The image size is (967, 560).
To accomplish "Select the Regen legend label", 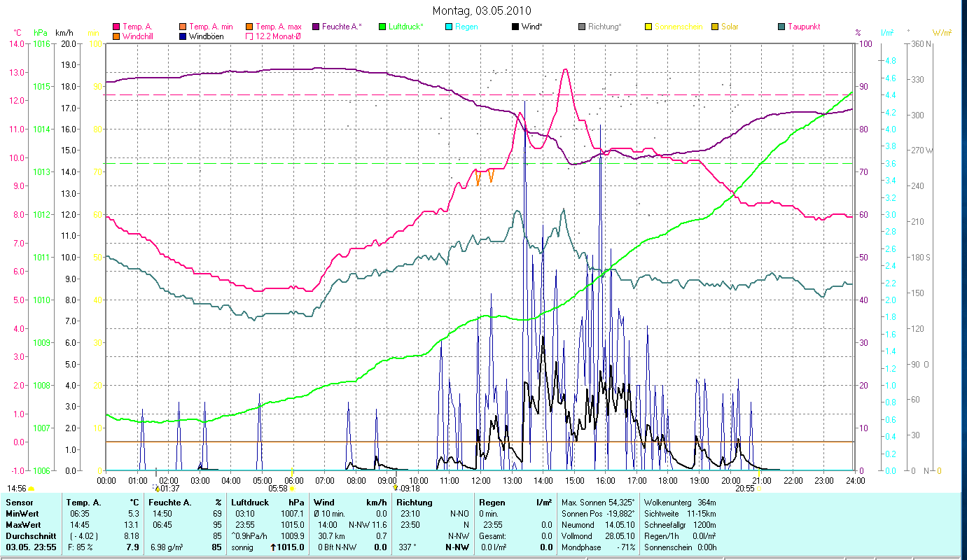I will click(466, 27).
